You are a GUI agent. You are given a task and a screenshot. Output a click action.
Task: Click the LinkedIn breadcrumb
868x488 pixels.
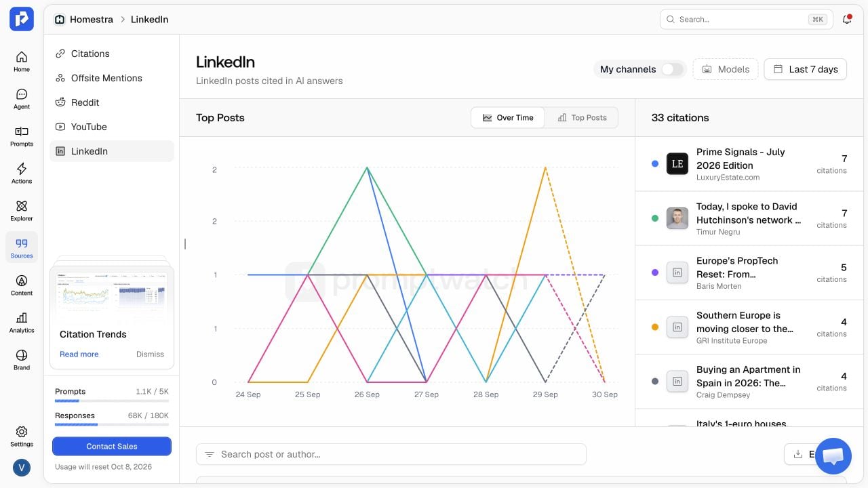point(149,20)
